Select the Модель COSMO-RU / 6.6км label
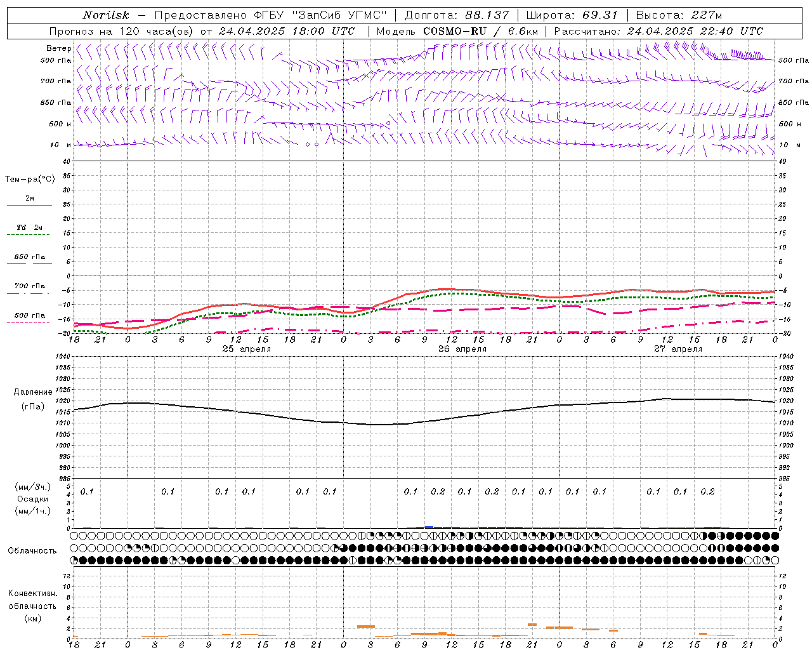This screenshot has height=650, width=812. pyautogui.click(x=457, y=31)
